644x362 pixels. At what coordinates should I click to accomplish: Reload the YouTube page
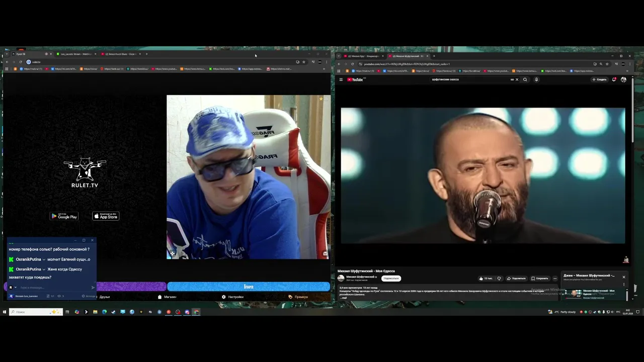point(352,64)
